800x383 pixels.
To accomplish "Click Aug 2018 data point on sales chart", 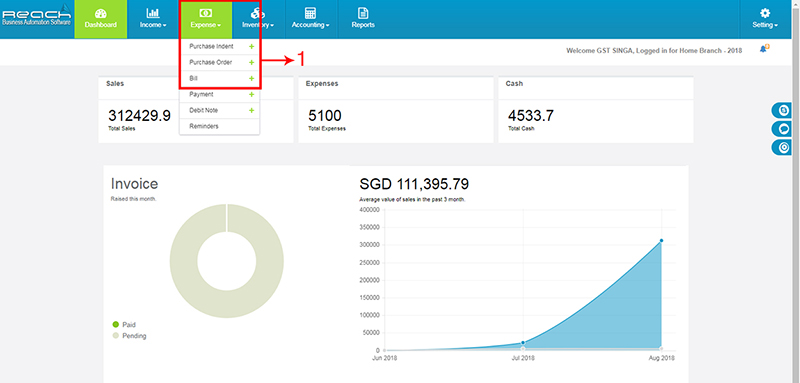I will tap(661, 240).
